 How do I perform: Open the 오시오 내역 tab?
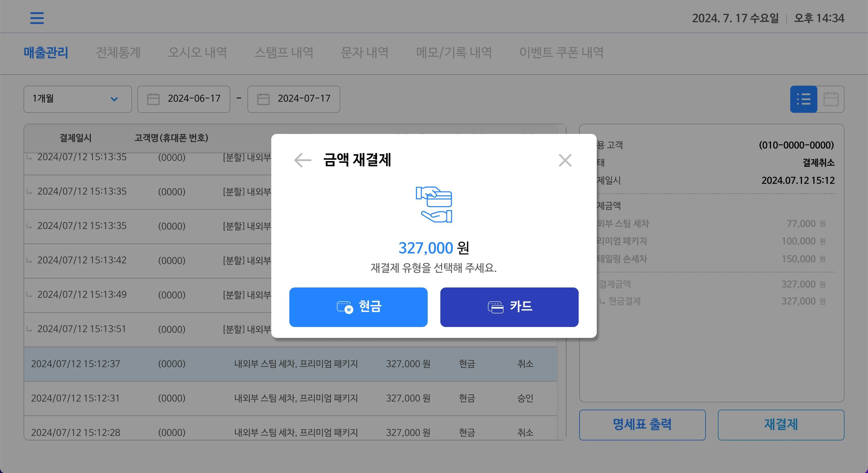[197, 52]
